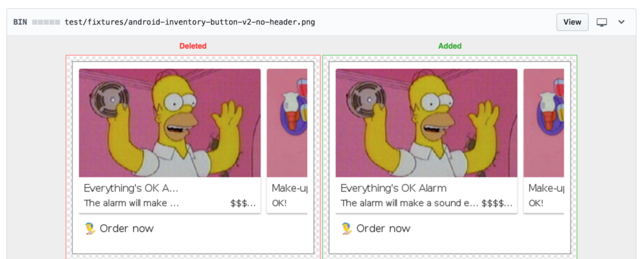The image size is (644, 259).
Task: Click the smoke alarm in Deleted image
Action: tap(109, 98)
